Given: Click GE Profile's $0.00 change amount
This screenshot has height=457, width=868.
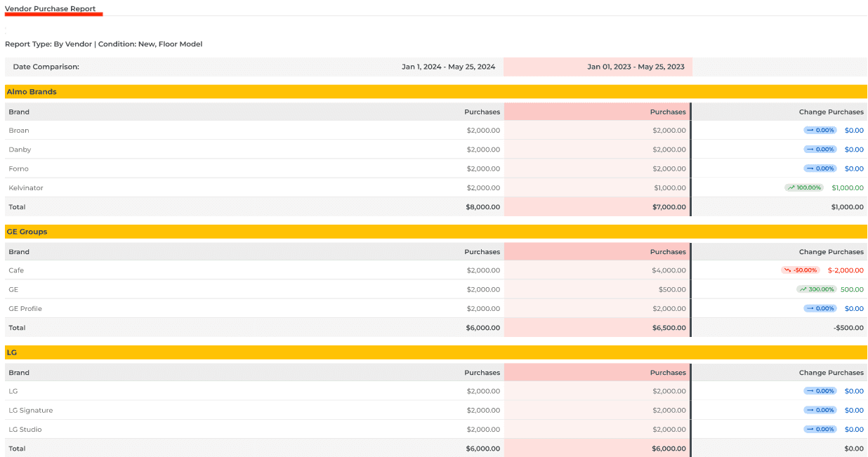Looking at the screenshot, I should (x=854, y=308).
